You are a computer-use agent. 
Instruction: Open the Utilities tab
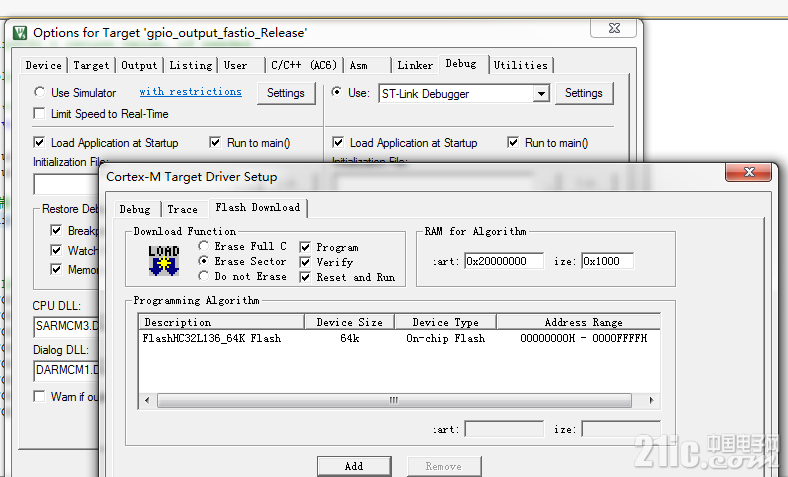[521, 65]
